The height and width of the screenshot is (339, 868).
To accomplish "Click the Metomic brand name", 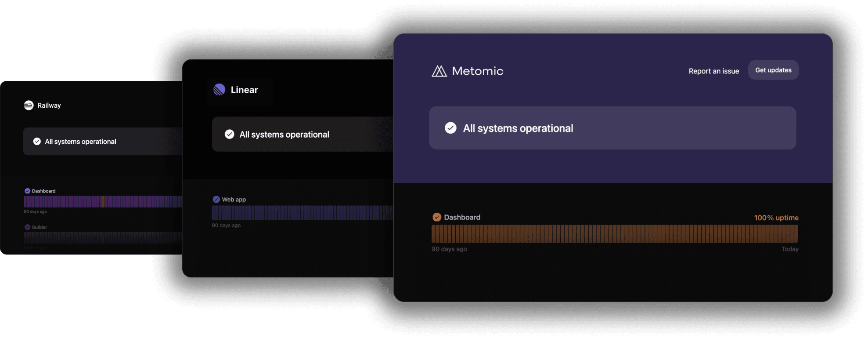I will coord(477,71).
